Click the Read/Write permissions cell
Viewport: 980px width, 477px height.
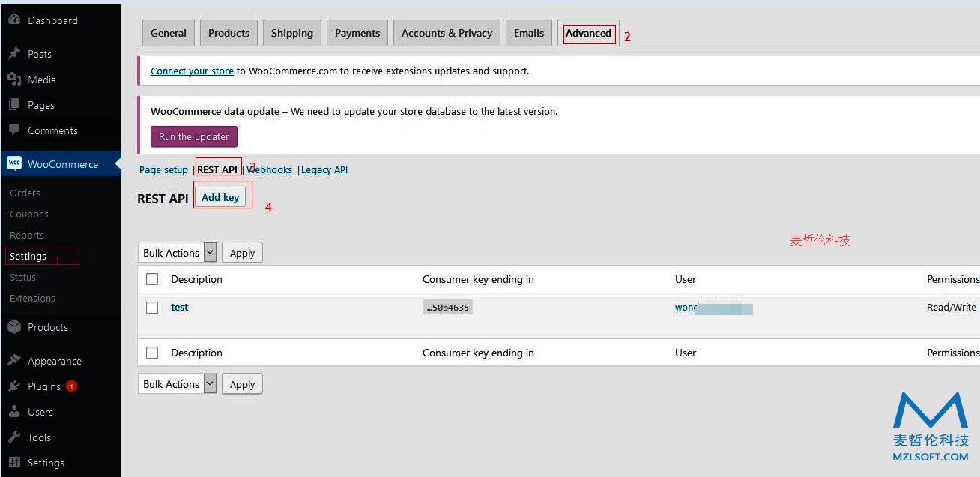[952, 307]
